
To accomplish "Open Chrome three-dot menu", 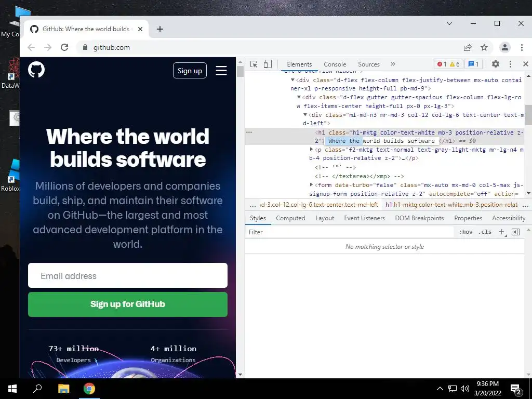I will pos(522,47).
